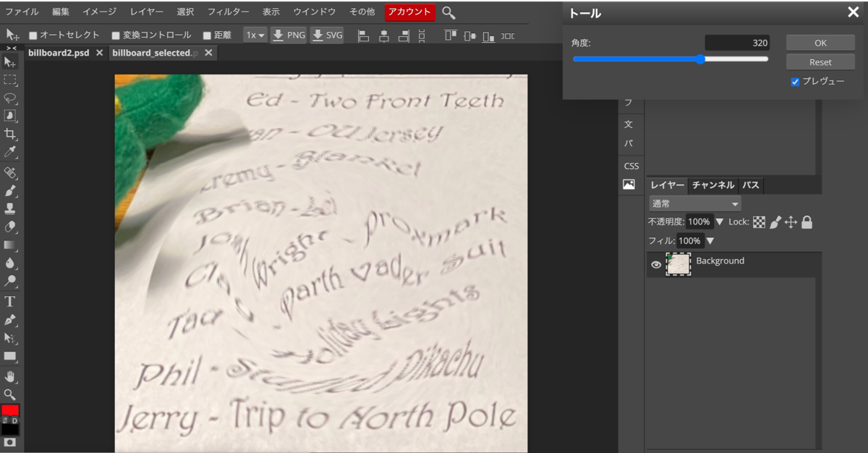Open the イメージ menu
The image size is (868, 453).
(99, 12)
